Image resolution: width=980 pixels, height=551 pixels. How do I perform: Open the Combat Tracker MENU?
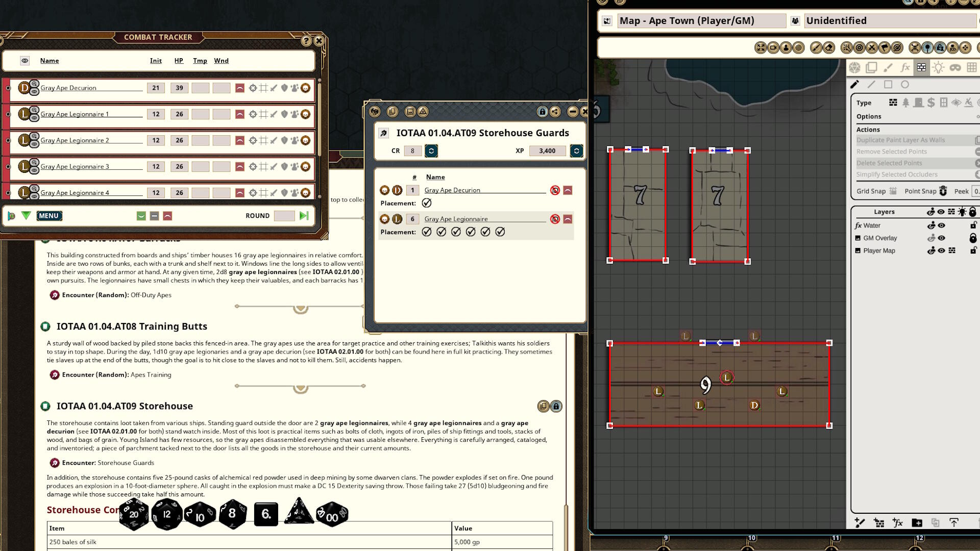coord(49,216)
